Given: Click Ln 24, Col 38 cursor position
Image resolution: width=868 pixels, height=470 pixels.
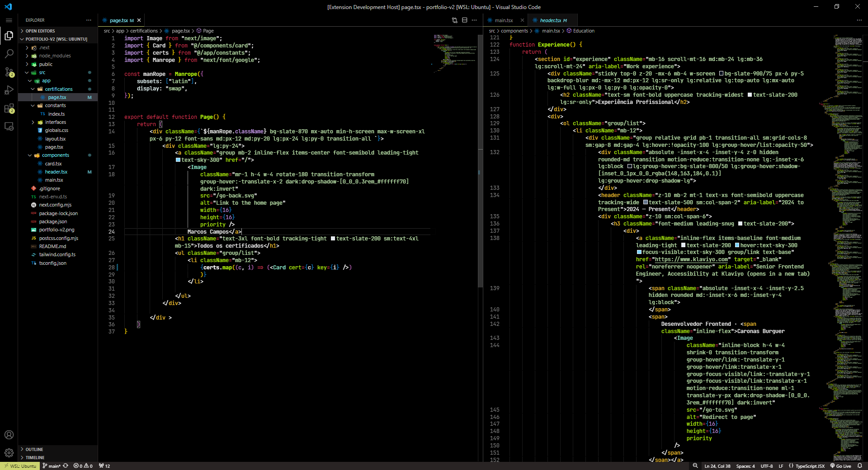Looking at the screenshot, I should point(717,466).
